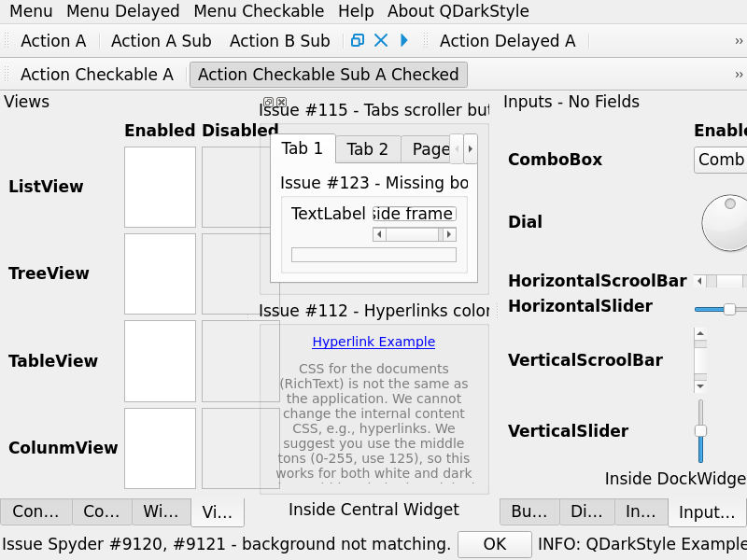
Task: Toggle Action Checkable Sub A Checked
Action: [328, 75]
